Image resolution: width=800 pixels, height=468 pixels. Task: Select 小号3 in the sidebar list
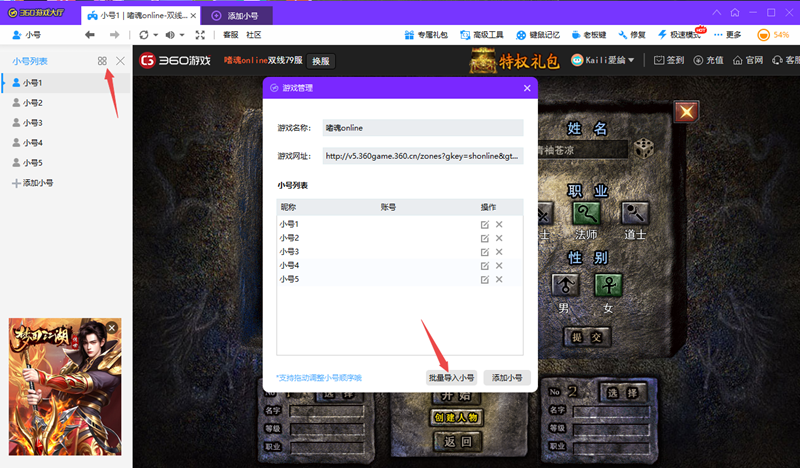pyautogui.click(x=66, y=122)
